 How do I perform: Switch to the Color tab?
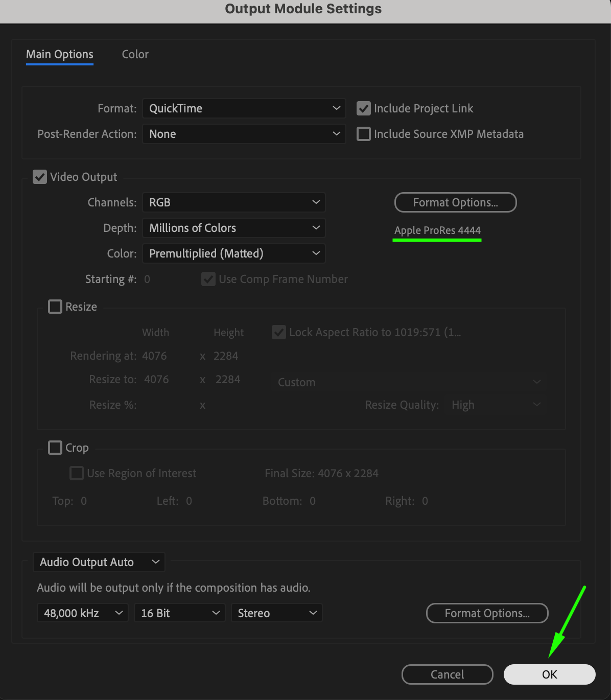click(x=135, y=54)
